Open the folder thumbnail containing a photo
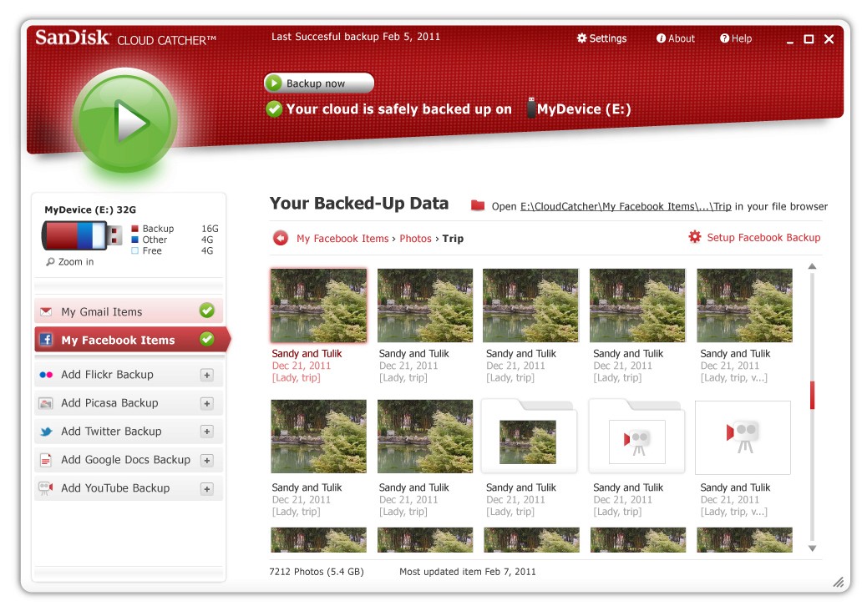 529,437
